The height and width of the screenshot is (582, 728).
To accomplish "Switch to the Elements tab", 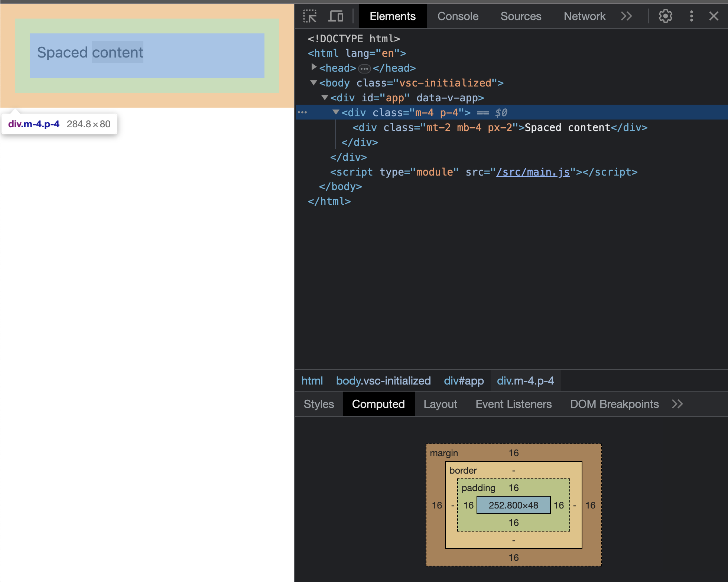I will pyautogui.click(x=393, y=16).
